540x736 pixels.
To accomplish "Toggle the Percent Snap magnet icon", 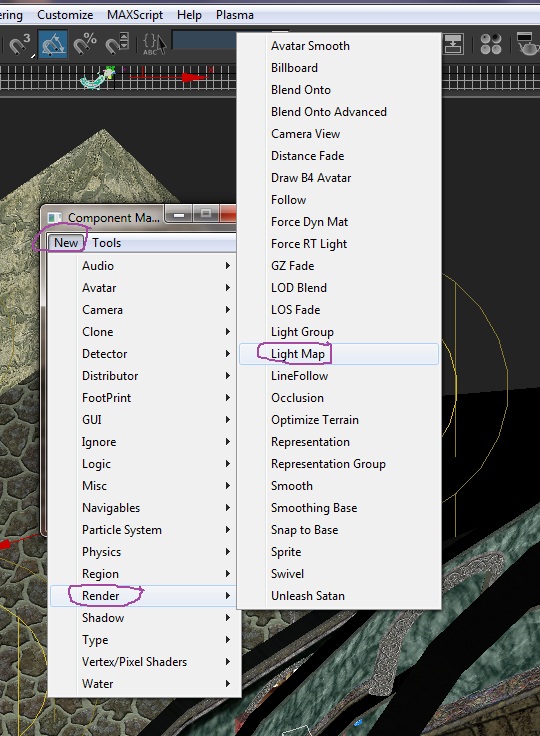I will click(x=85, y=44).
